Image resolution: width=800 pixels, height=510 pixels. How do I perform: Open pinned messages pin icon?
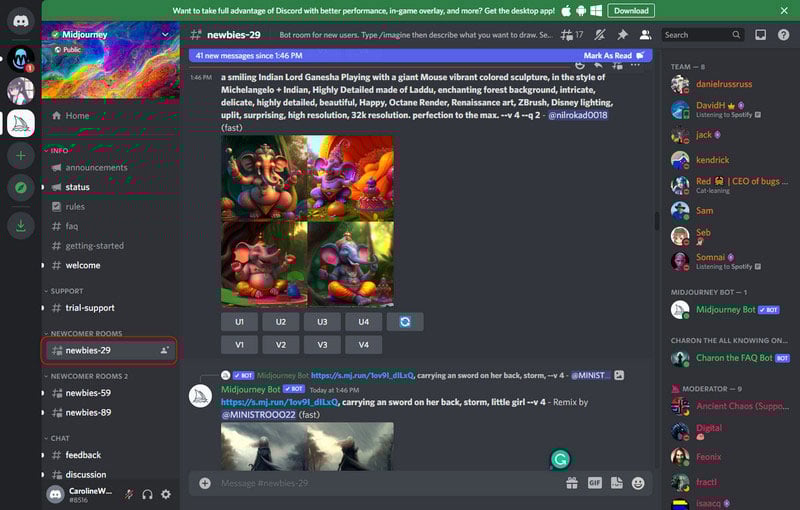coord(622,35)
